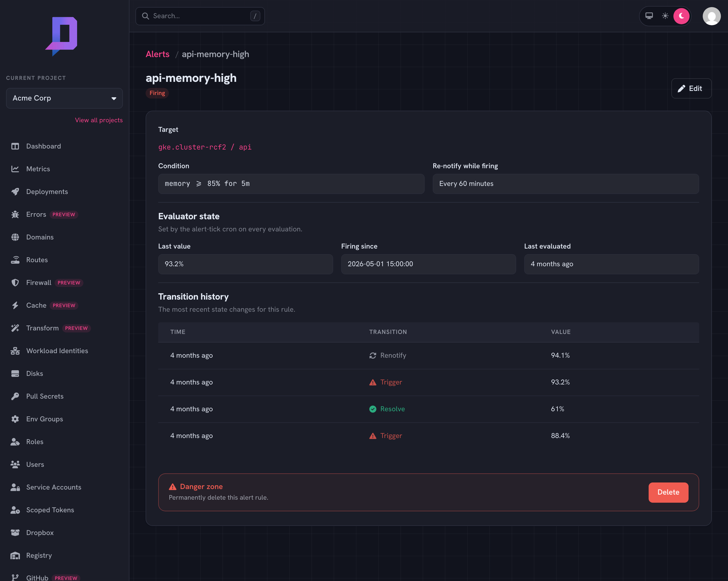Click the Registry warehouse icon
This screenshot has width=728, height=581.
(x=15, y=555)
